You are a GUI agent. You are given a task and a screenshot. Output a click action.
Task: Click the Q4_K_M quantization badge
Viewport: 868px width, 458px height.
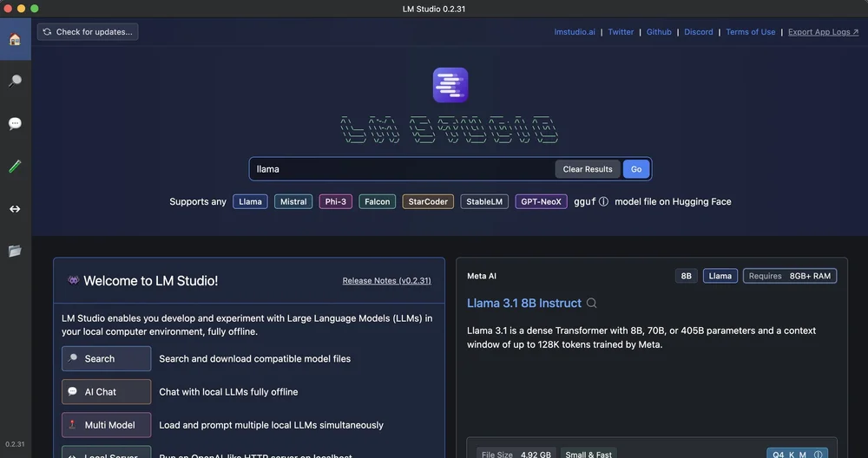(x=797, y=454)
